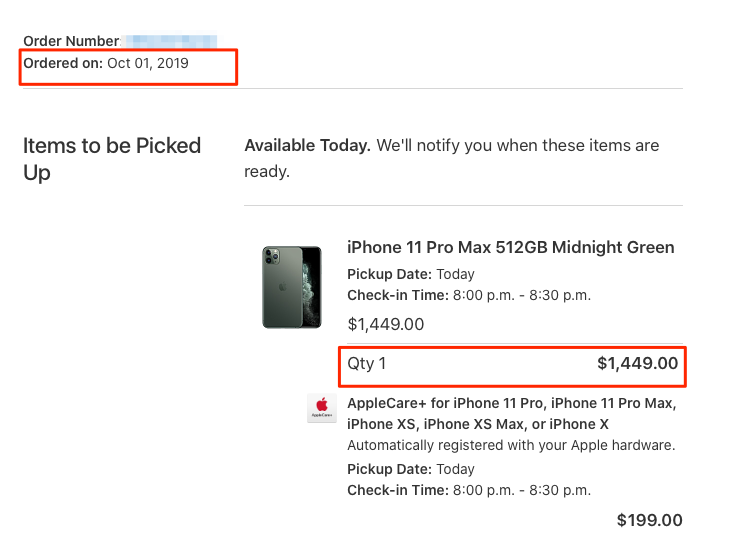Image resolution: width=735 pixels, height=560 pixels.
Task: Click the AppleCare+ Check-in Time line
Action: click(x=468, y=490)
